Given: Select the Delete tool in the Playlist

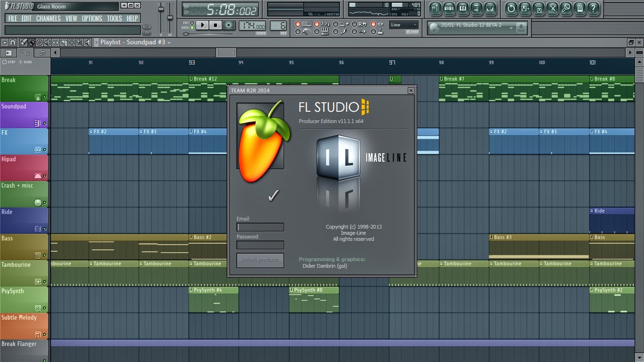Looking at the screenshot, I should pyautogui.click(x=39, y=42).
